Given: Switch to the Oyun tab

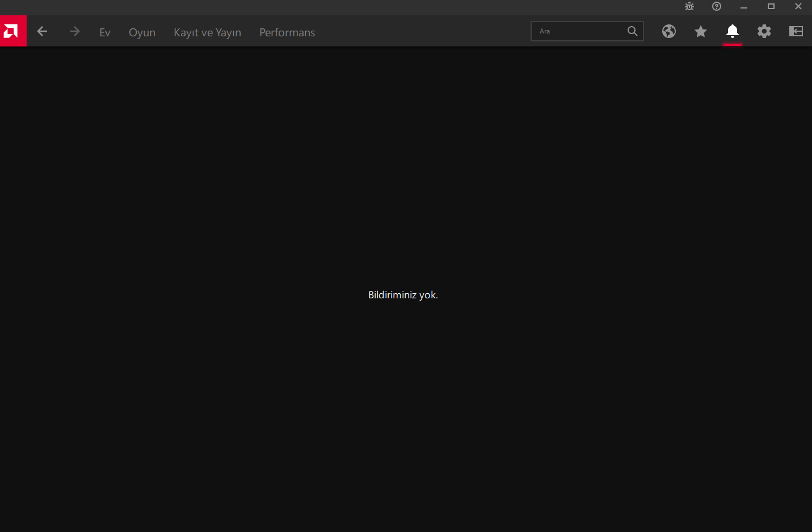Looking at the screenshot, I should pos(142,32).
